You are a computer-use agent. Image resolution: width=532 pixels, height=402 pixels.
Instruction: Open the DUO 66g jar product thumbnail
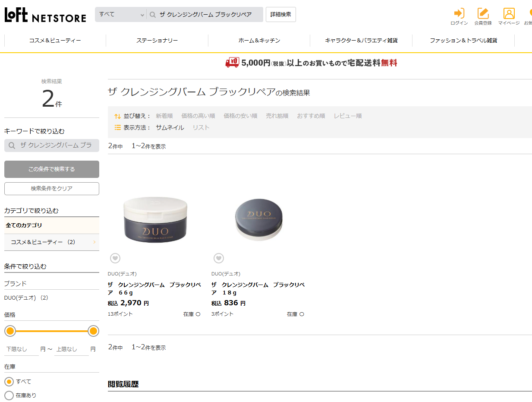(155, 219)
